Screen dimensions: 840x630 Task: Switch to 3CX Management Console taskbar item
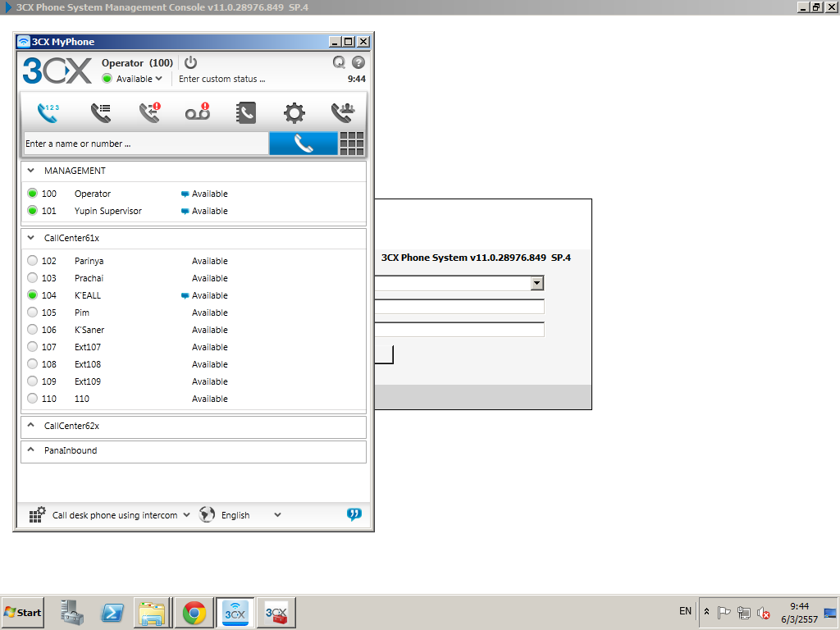[276, 612]
